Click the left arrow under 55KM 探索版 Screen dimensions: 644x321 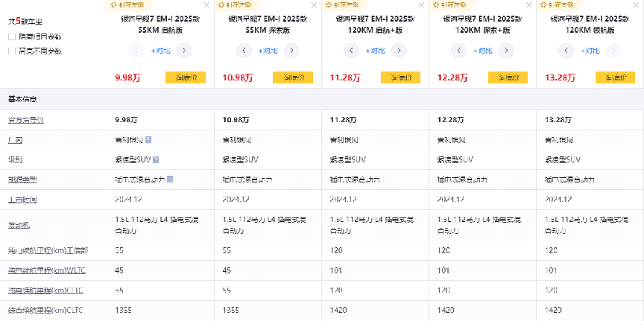point(244,51)
